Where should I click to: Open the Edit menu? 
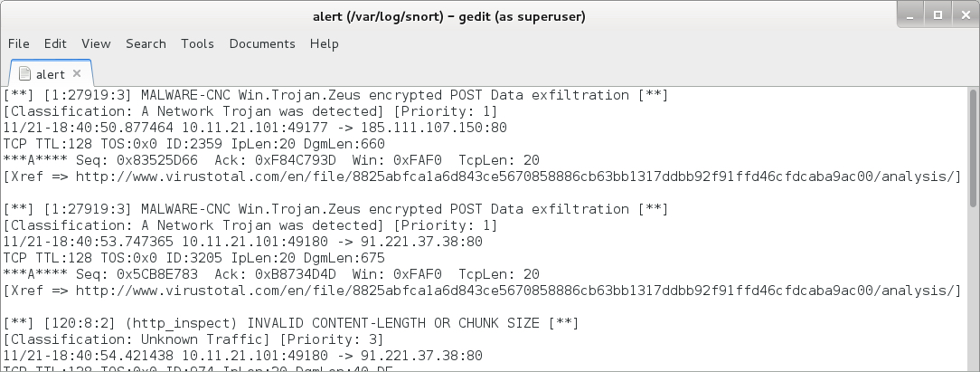pyautogui.click(x=55, y=43)
